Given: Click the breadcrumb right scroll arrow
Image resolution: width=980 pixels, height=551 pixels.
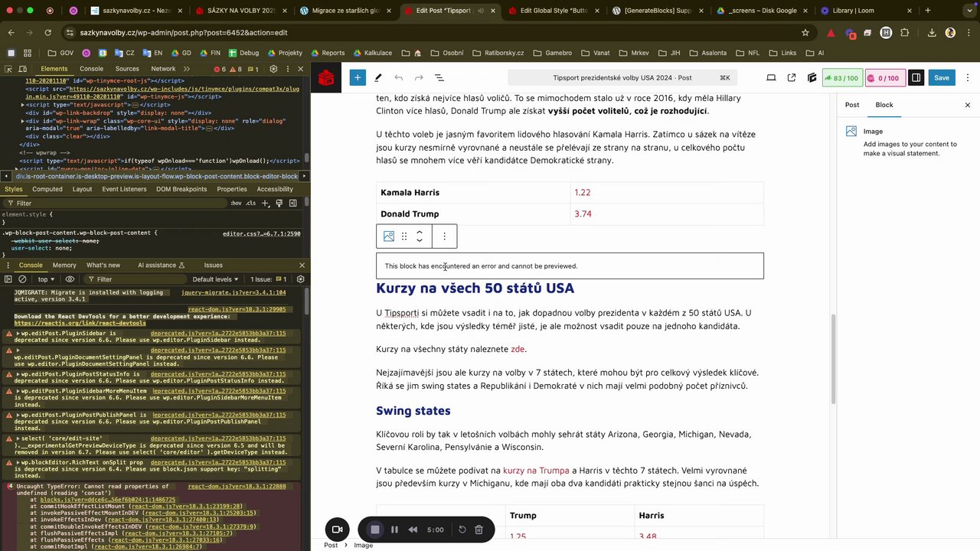Looking at the screenshot, I should (304, 176).
